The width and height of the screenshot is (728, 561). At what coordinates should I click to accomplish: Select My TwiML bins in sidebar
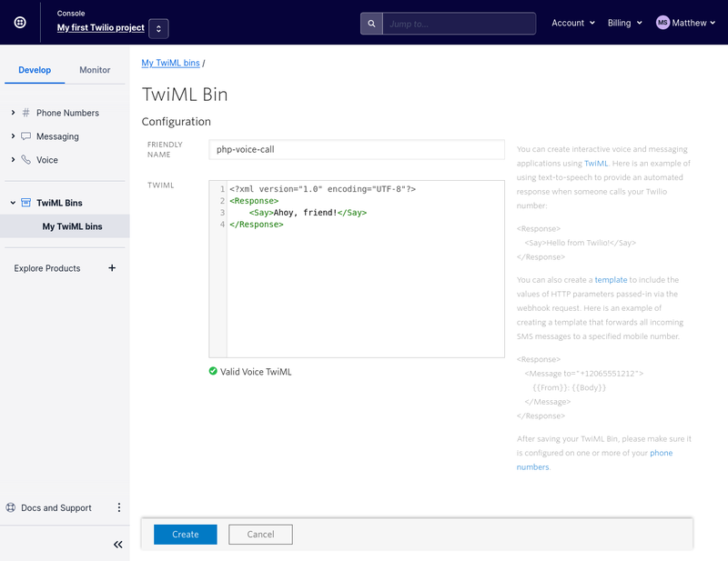[72, 226]
